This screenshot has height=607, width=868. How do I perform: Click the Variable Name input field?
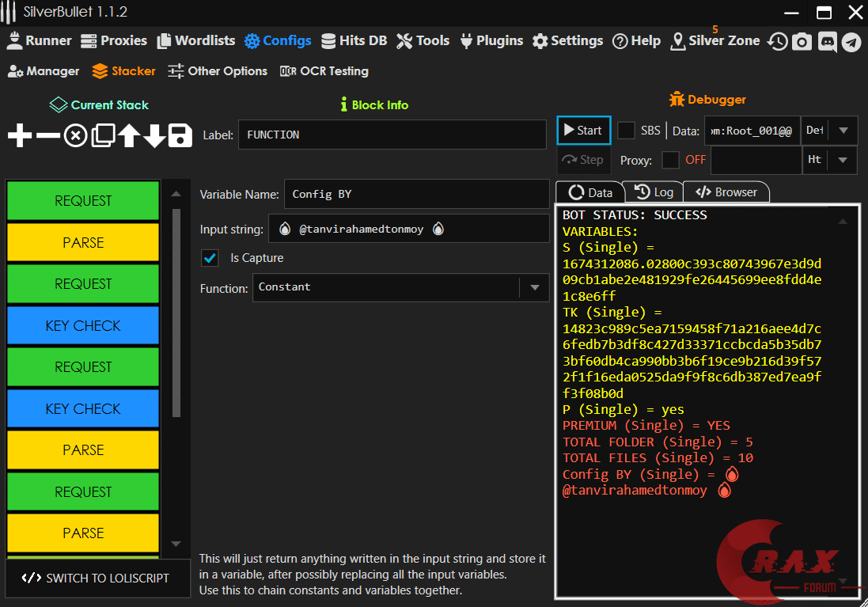[416, 194]
